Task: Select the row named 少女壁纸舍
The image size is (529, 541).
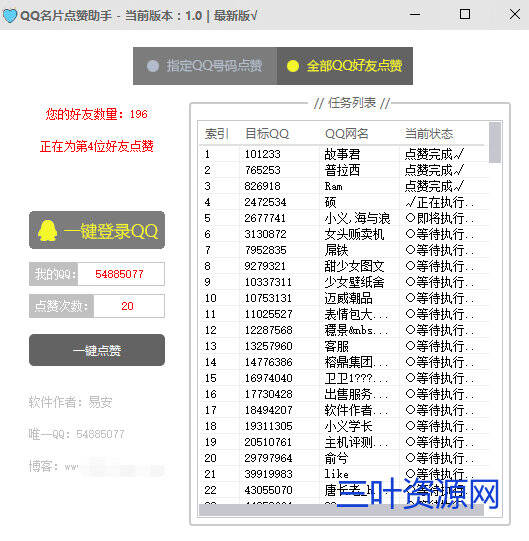Action: [344, 282]
